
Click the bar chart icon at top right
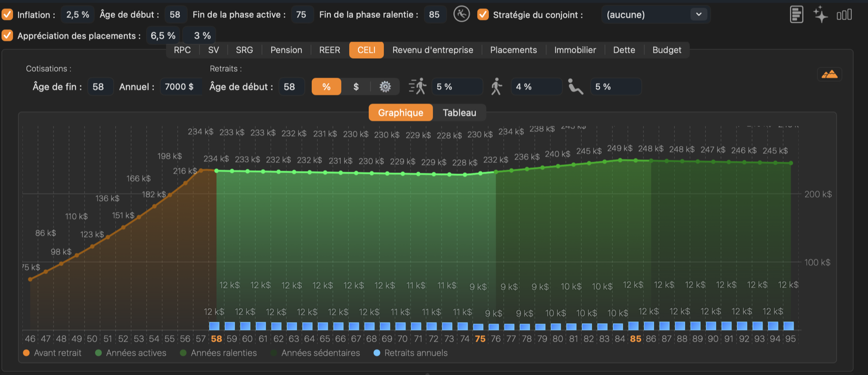pyautogui.click(x=844, y=15)
